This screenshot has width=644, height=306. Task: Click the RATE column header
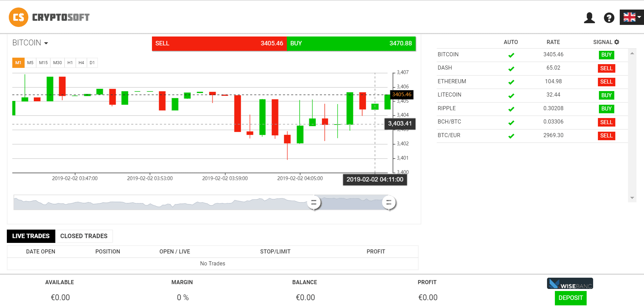(x=553, y=42)
